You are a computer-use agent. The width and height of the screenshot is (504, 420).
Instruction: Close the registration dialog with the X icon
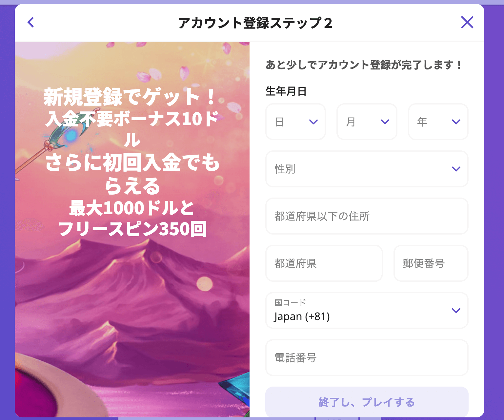pyautogui.click(x=467, y=22)
